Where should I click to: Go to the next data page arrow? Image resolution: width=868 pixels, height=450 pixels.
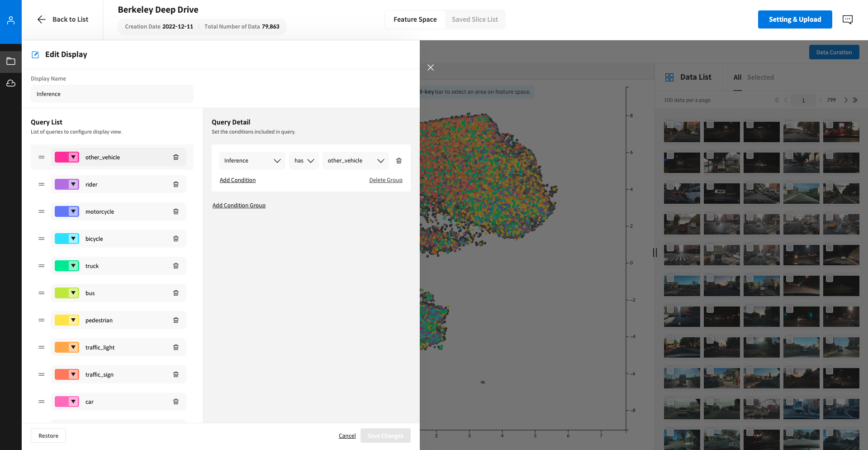tap(846, 100)
